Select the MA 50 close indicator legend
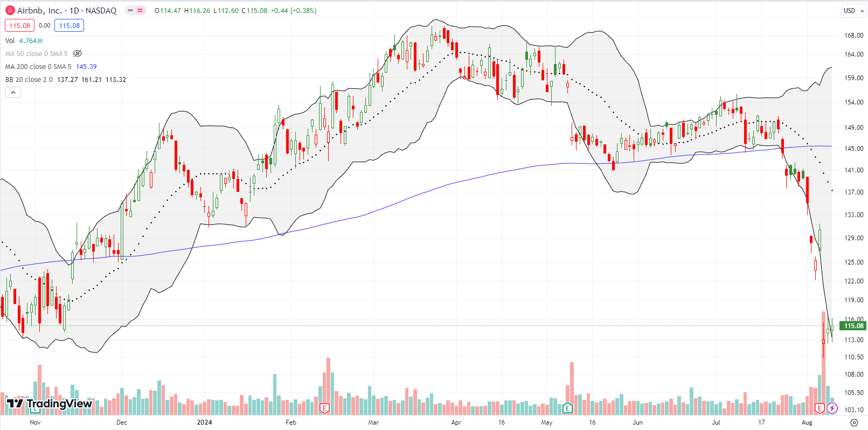868x430 pixels. pyautogui.click(x=37, y=53)
